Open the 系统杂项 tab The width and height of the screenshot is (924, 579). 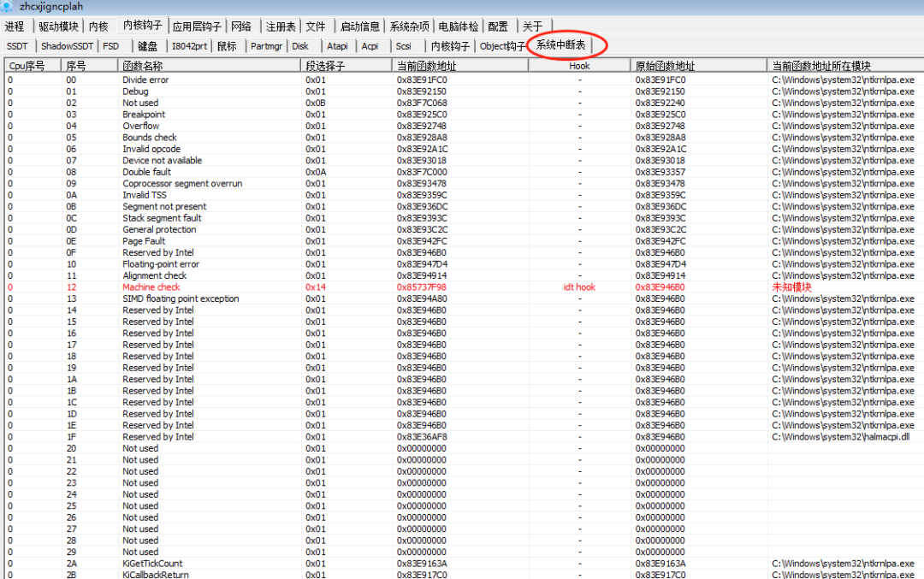tap(410, 27)
